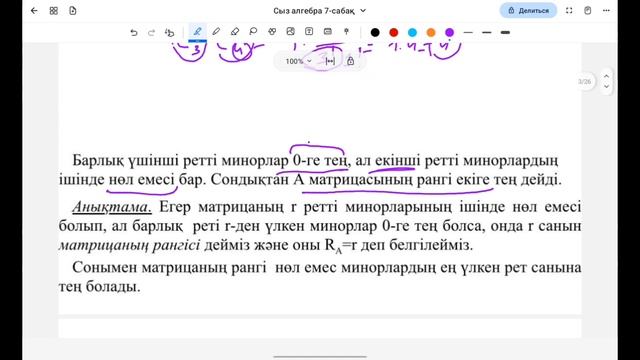Go to the next page with down chevron

[x=606, y=87]
